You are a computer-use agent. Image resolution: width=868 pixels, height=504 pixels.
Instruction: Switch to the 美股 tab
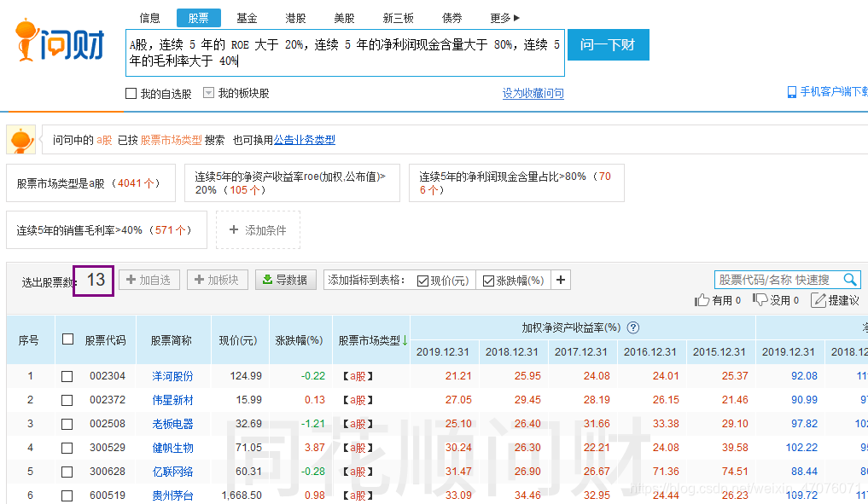click(x=344, y=18)
